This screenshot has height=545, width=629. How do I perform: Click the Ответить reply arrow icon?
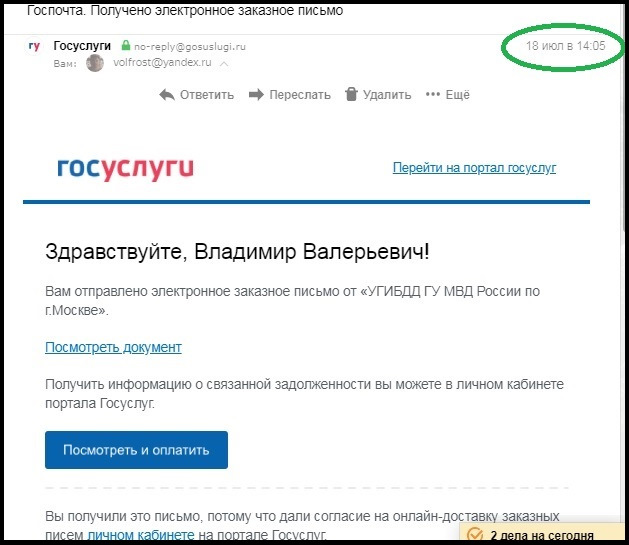[167, 95]
